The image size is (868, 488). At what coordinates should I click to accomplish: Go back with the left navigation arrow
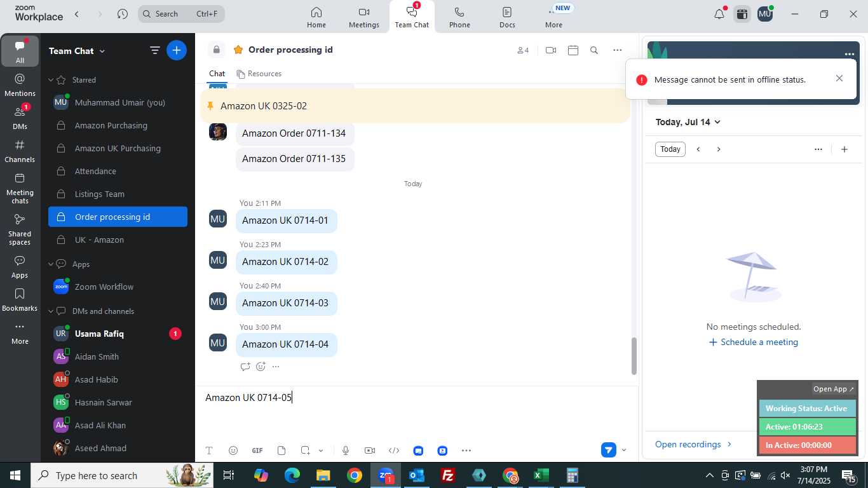click(77, 14)
